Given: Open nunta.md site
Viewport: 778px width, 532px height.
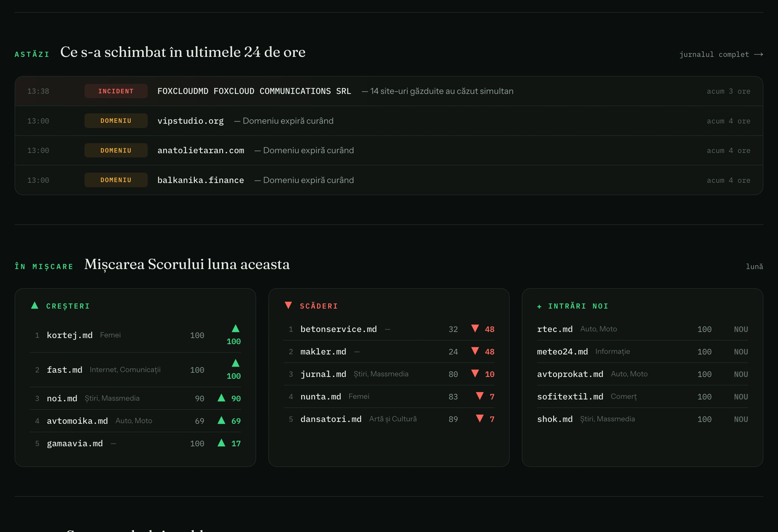Looking at the screenshot, I should click(x=321, y=397).
